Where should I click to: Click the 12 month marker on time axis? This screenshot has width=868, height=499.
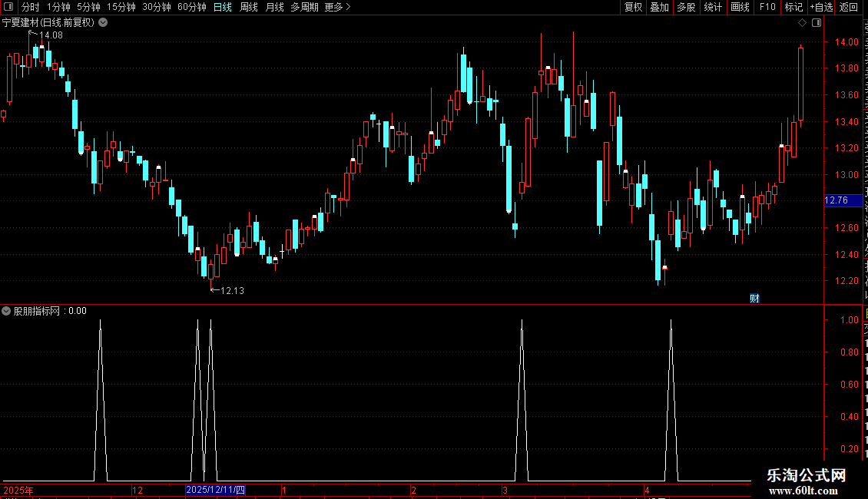[x=137, y=490]
